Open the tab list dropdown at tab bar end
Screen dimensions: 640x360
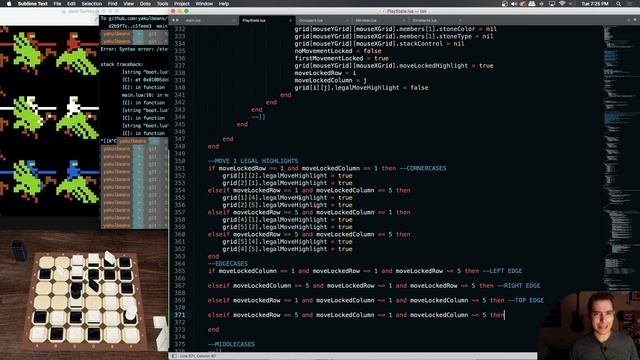[635, 20]
